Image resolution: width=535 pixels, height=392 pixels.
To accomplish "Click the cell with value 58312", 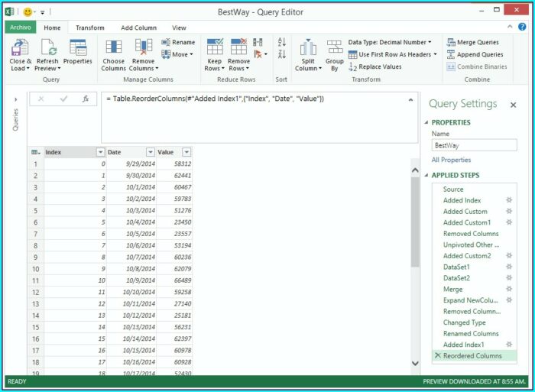I will click(x=175, y=164).
